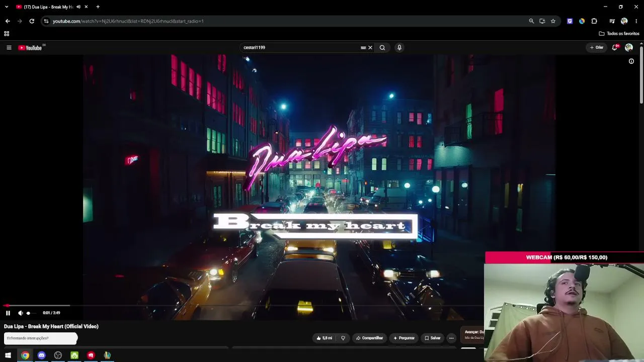
Task: Open the YouTube hamburger guide menu
Action: 9,48
